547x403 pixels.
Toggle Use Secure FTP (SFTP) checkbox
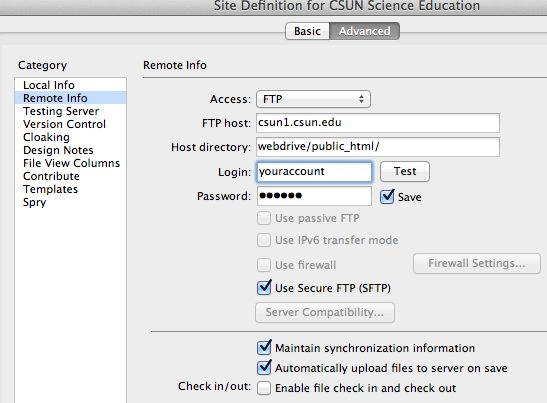(x=264, y=288)
